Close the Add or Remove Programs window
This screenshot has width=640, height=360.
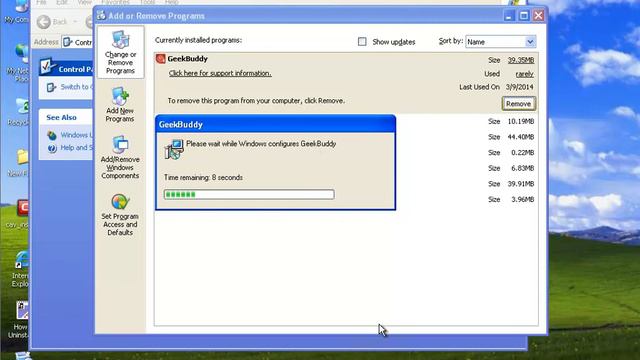[539, 16]
